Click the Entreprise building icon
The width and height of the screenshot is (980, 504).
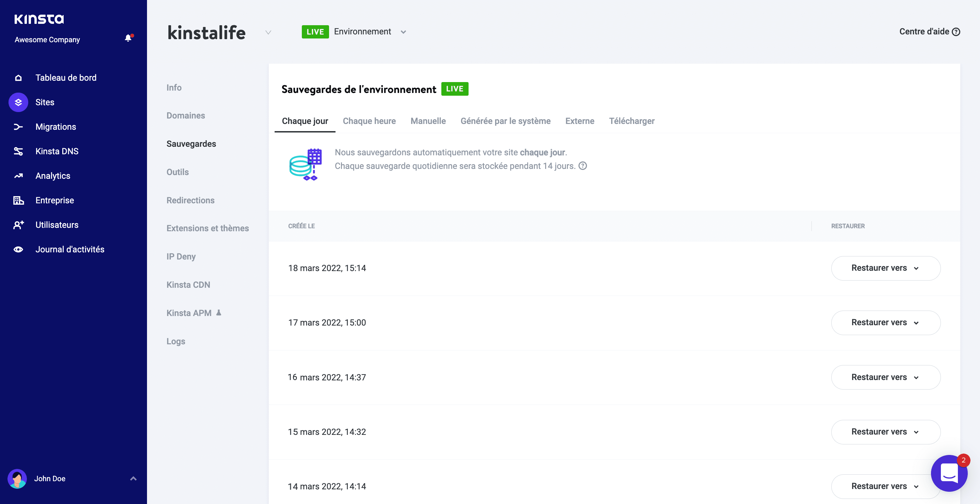pos(18,200)
